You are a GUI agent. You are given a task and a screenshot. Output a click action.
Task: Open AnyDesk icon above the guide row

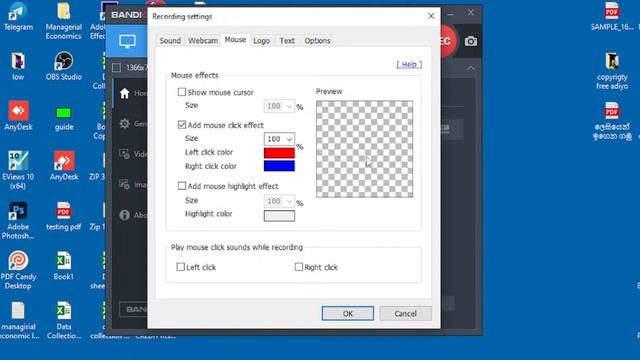(x=18, y=116)
